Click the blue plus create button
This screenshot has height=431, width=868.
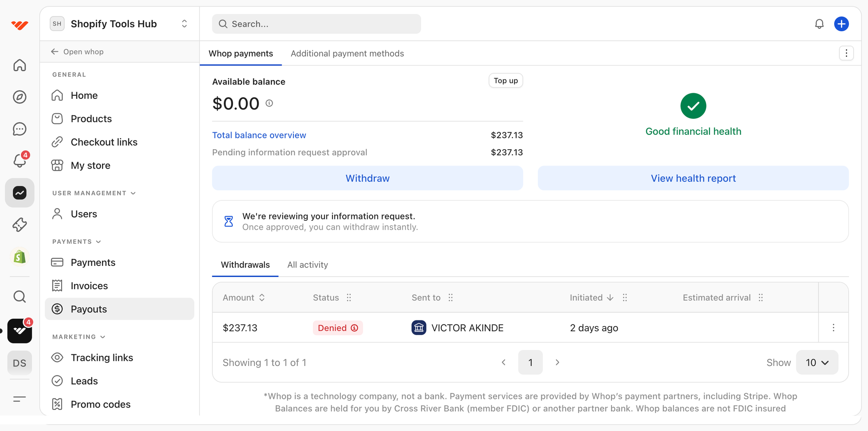tap(841, 24)
